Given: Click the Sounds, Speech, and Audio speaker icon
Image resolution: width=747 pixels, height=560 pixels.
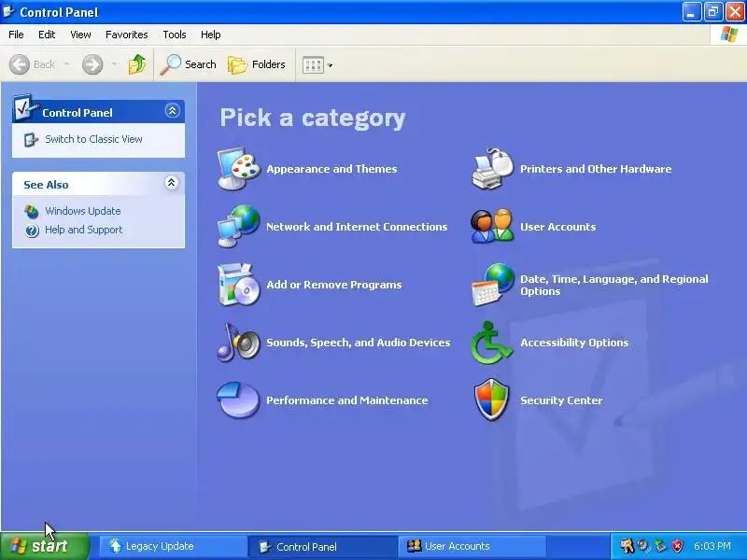Looking at the screenshot, I should coord(239,343).
